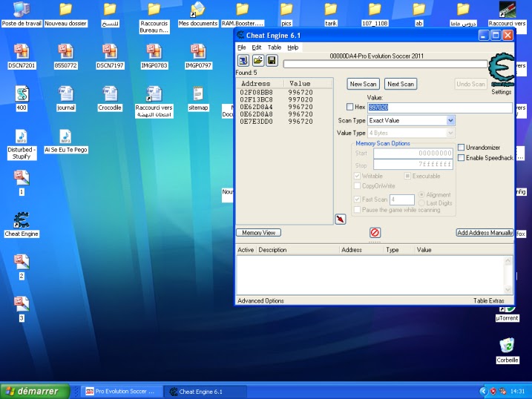Viewport: 532px width, 399px height.
Task: Click the New Scan button
Action: (363, 84)
